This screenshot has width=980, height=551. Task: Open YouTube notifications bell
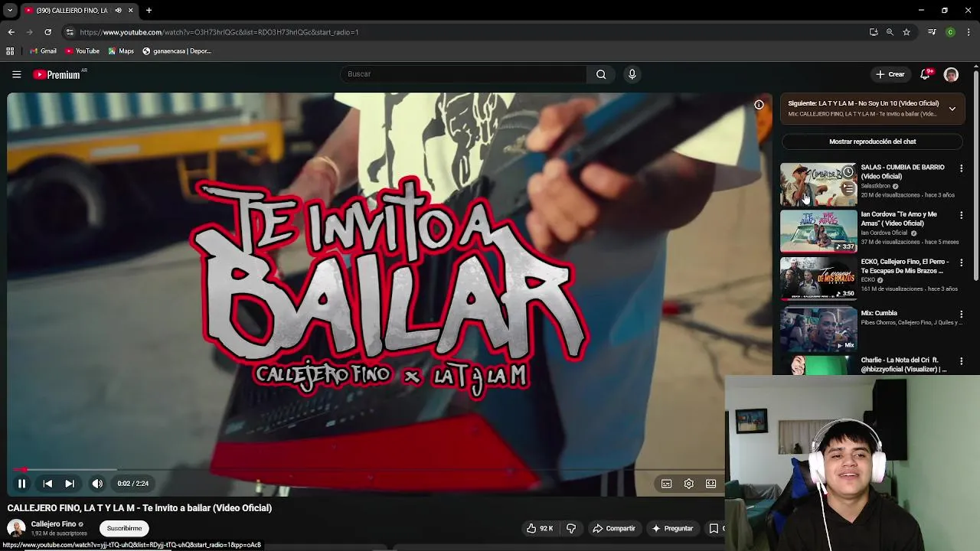pyautogui.click(x=925, y=74)
